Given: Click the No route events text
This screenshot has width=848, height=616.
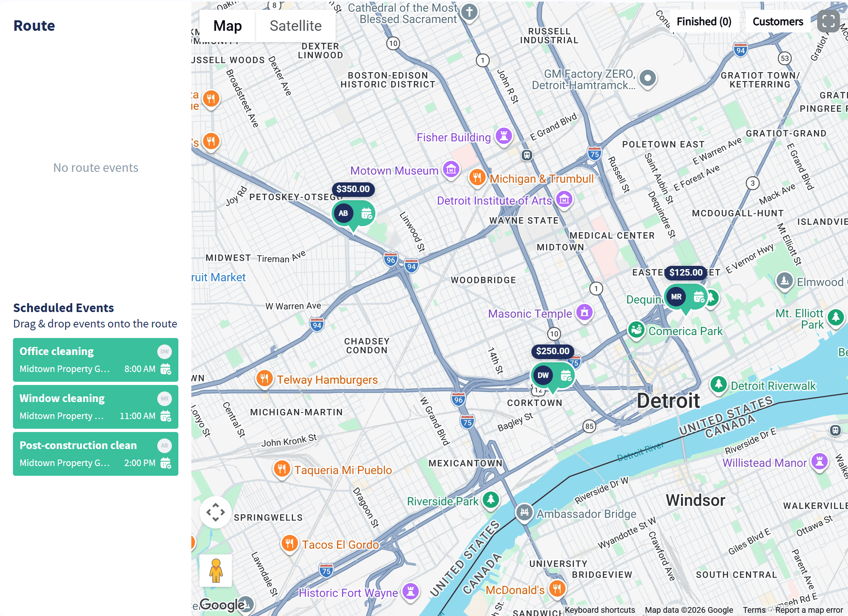Looking at the screenshot, I should point(96,168).
